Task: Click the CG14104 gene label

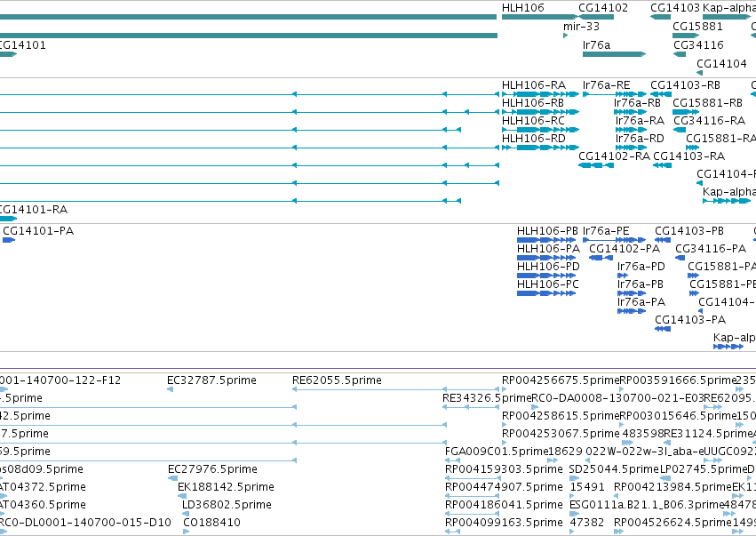Action: click(x=721, y=64)
